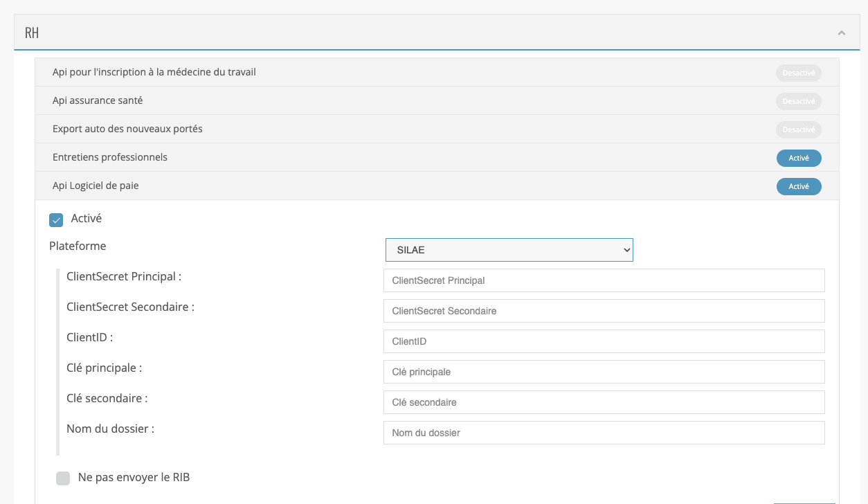Click the Nom du dossier field
This screenshot has height=504, width=868.
click(604, 433)
